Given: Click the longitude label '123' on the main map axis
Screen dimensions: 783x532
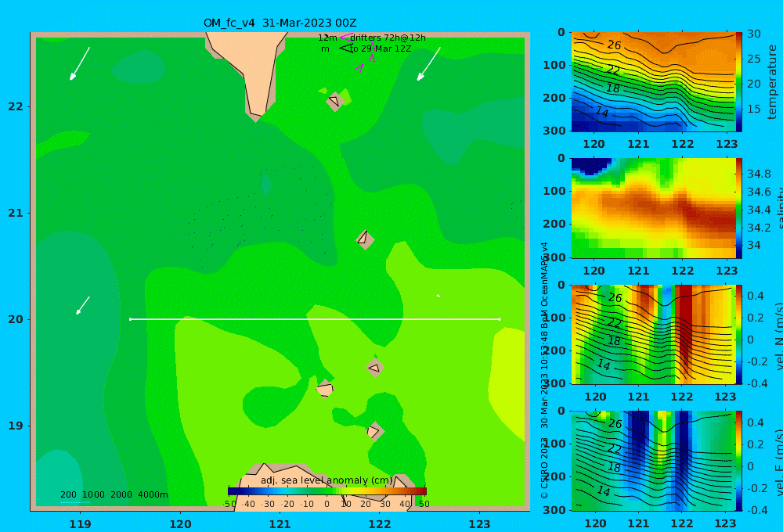Looking at the screenshot, I should (480, 524).
